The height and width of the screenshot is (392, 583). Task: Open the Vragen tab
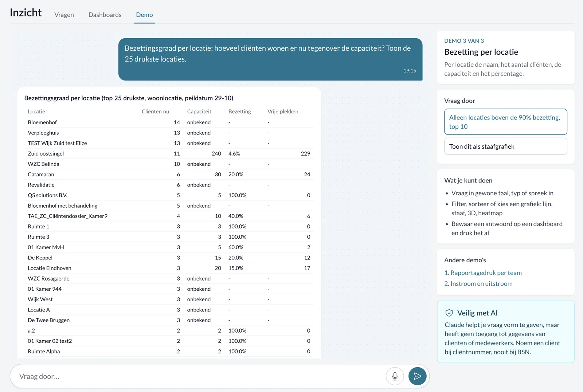(64, 15)
